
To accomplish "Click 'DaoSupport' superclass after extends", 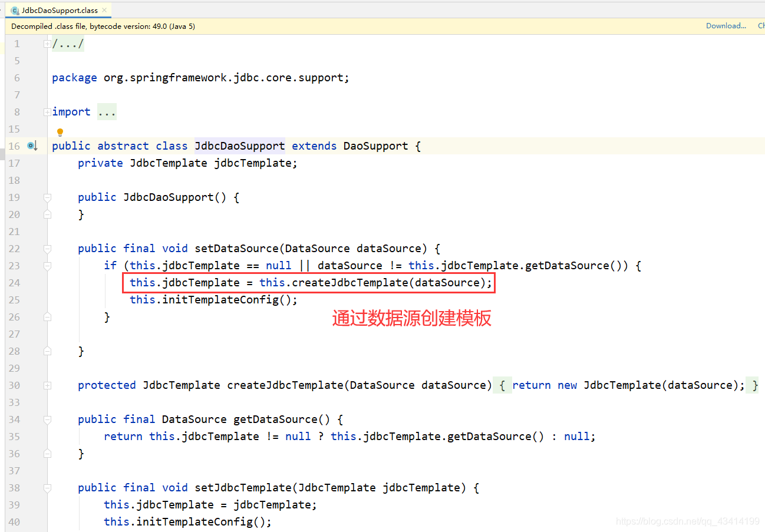I will click(x=375, y=146).
